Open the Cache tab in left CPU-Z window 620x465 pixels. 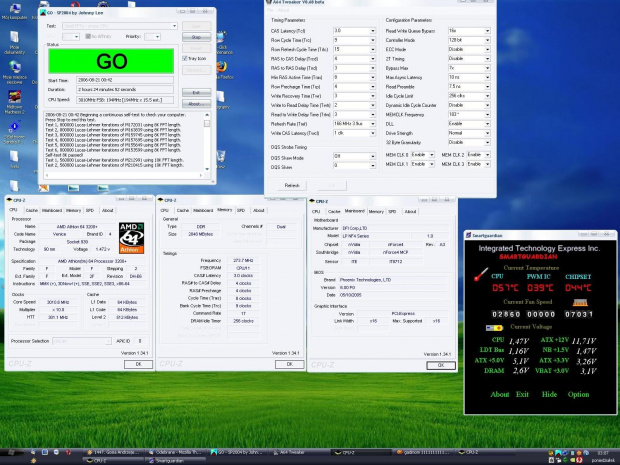pos(32,210)
